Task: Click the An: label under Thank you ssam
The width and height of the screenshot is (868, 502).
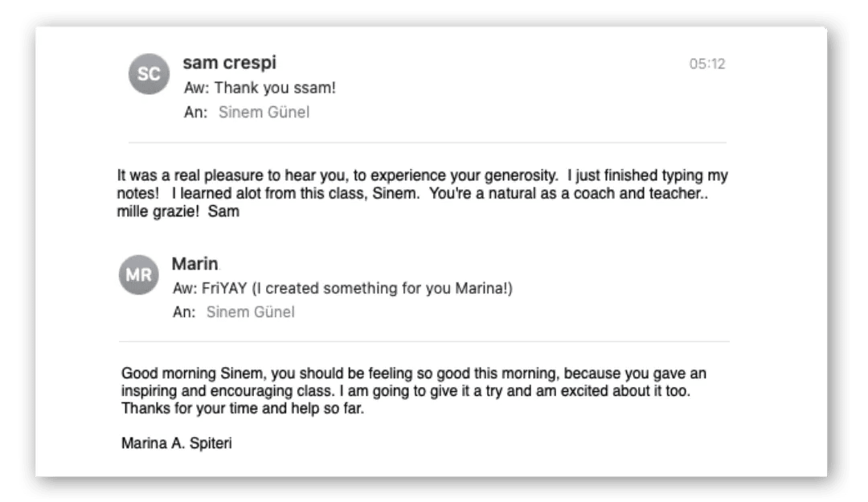Action: tap(195, 112)
